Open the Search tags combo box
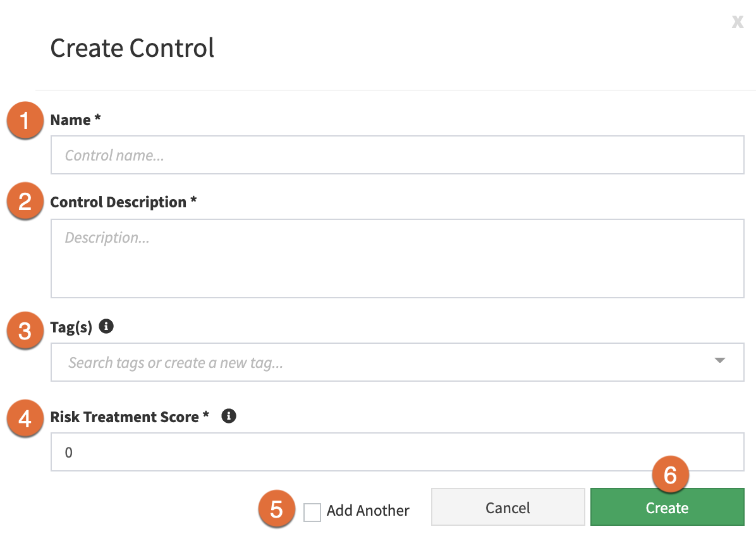 [379, 362]
